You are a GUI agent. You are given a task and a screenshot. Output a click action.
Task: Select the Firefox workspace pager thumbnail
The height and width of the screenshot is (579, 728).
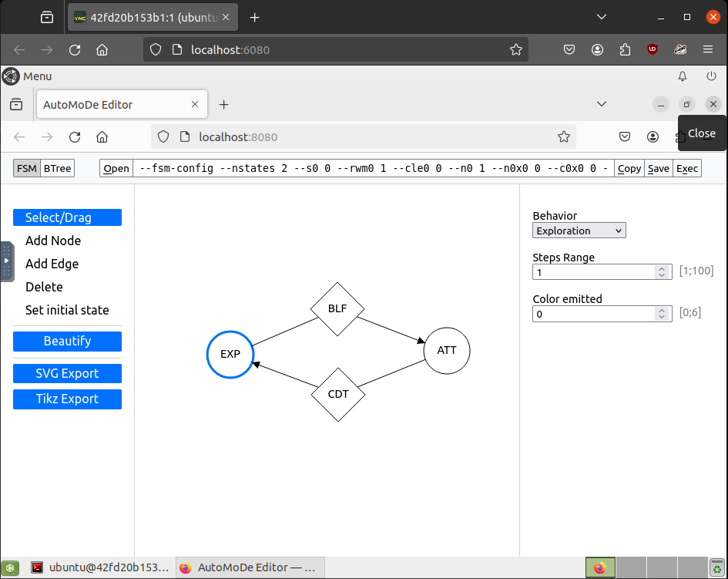point(600,567)
